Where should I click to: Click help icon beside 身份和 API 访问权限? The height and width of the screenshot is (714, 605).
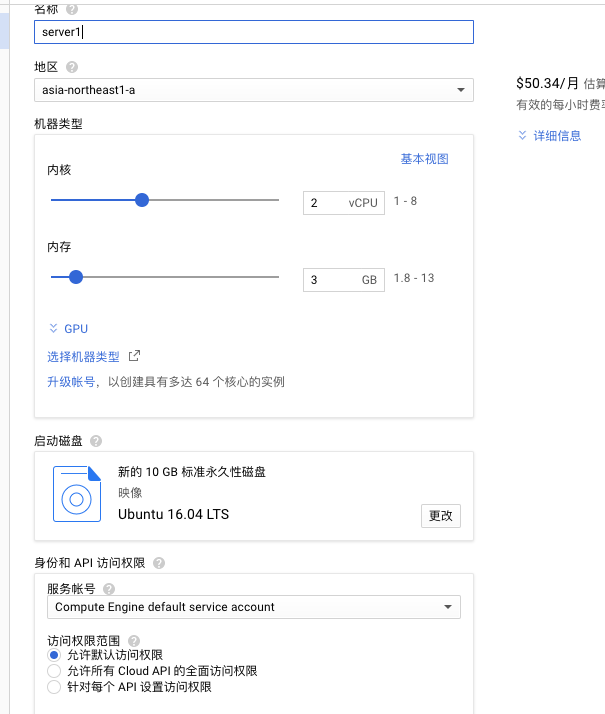(159, 564)
